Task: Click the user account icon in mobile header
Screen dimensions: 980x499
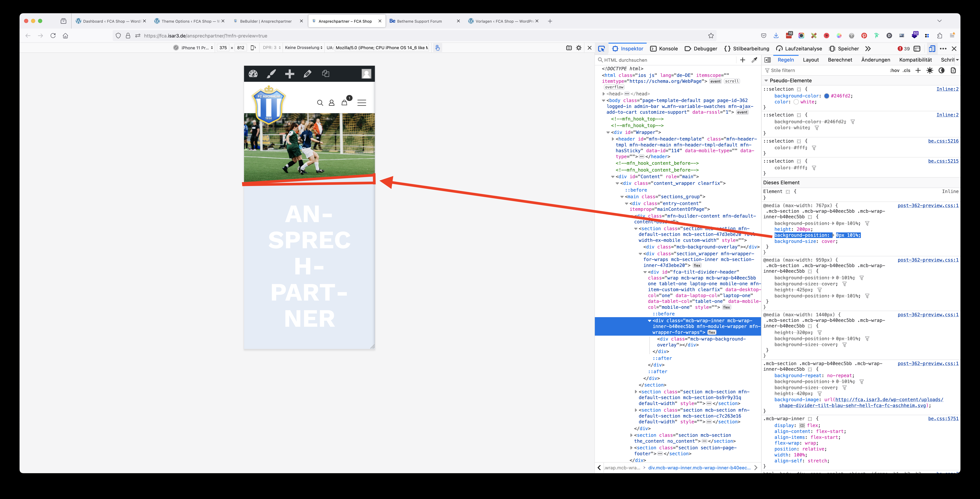Action: [331, 103]
